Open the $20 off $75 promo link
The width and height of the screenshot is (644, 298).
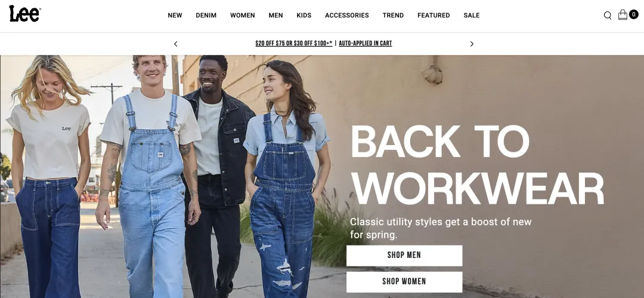click(293, 43)
